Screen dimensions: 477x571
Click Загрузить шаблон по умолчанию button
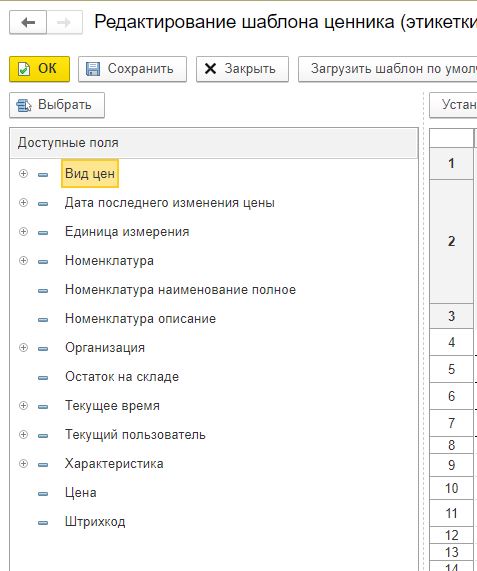388,69
